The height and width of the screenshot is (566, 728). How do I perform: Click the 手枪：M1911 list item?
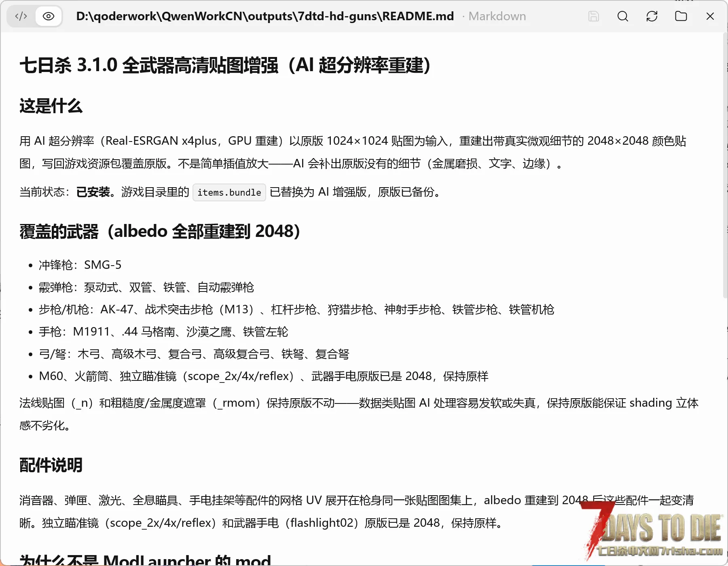point(163,332)
